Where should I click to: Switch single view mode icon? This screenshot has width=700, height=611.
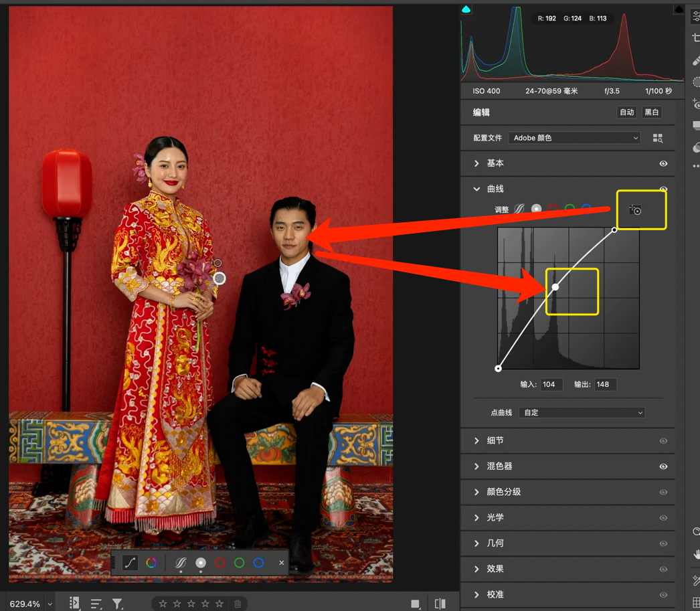(415, 604)
